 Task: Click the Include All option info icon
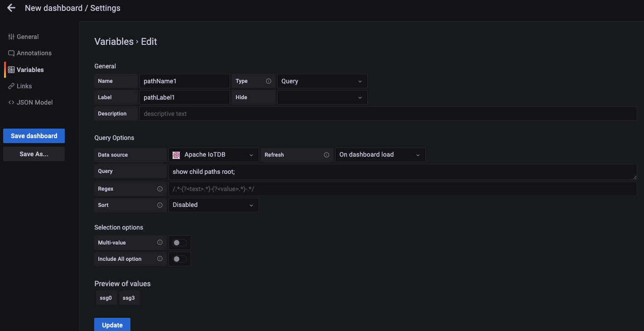(160, 259)
